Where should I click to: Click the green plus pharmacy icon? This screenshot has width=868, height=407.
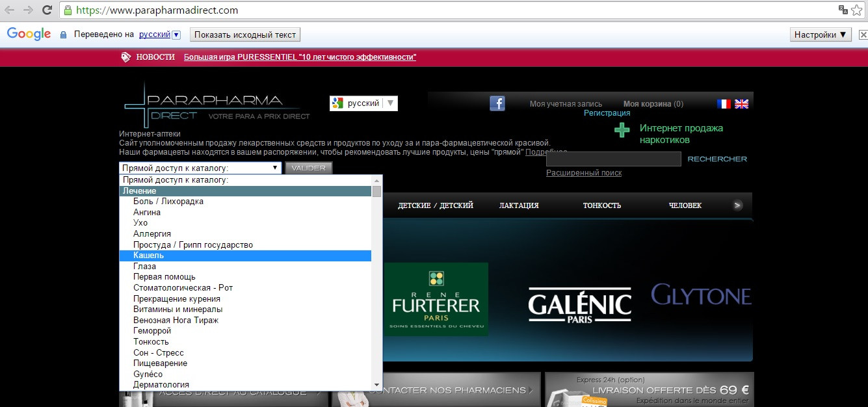[622, 129]
